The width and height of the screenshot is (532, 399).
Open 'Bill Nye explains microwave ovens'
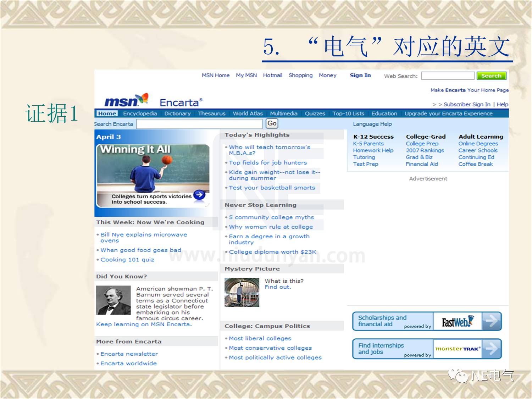(144, 238)
